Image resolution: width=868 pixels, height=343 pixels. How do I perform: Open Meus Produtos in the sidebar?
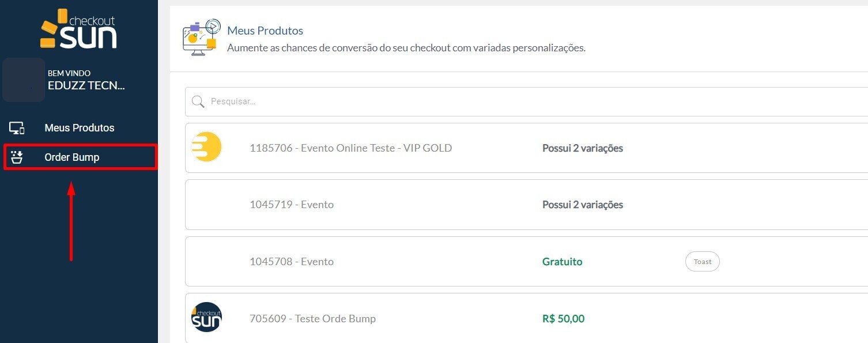pyautogui.click(x=80, y=128)
